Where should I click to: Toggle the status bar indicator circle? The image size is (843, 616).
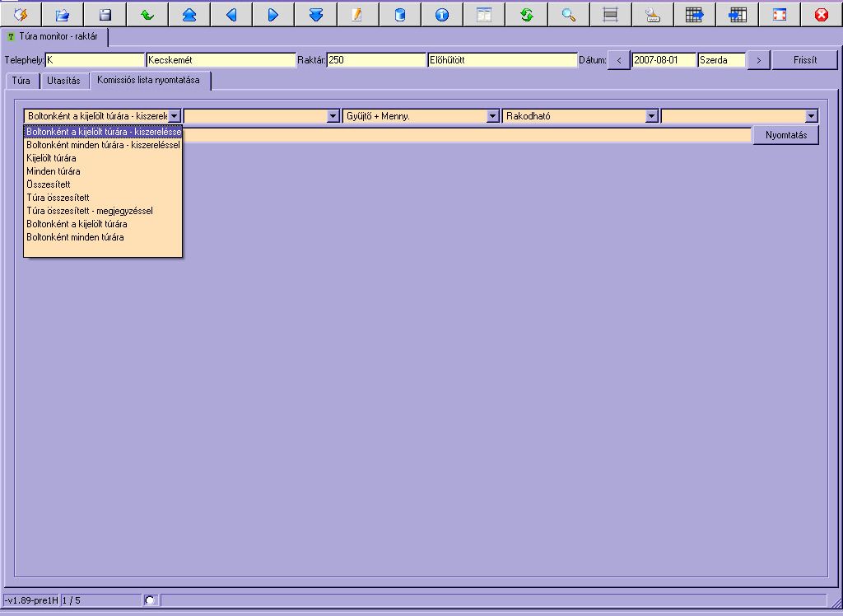[x=149, y=600]
